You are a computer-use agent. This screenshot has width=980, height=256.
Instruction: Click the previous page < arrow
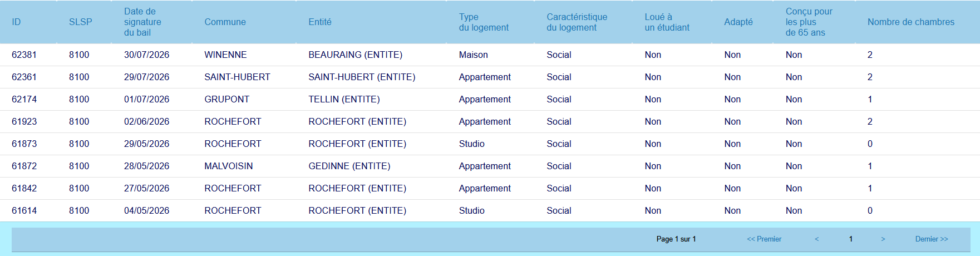pos(816,239)
